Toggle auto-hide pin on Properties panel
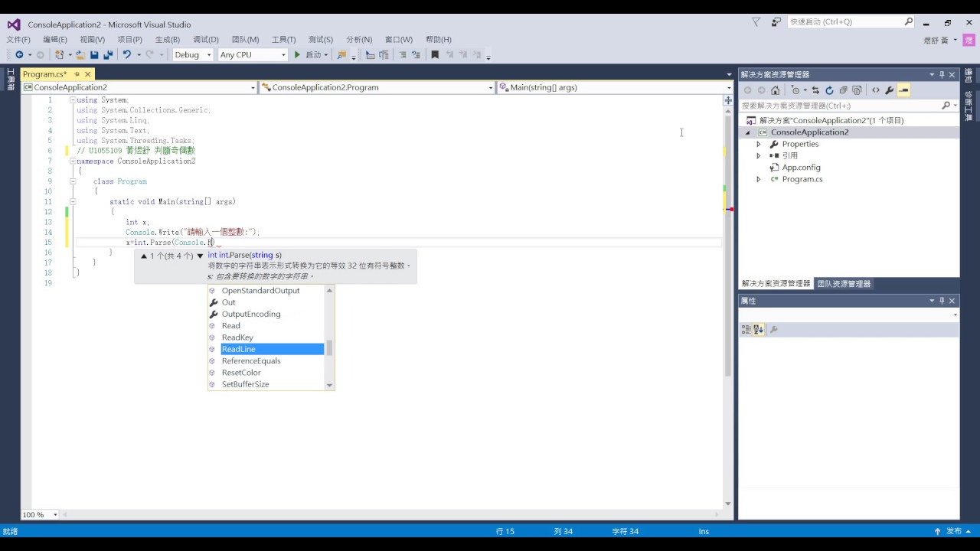The height and width of the screenshot is (551, 980). tap(942, 301)
